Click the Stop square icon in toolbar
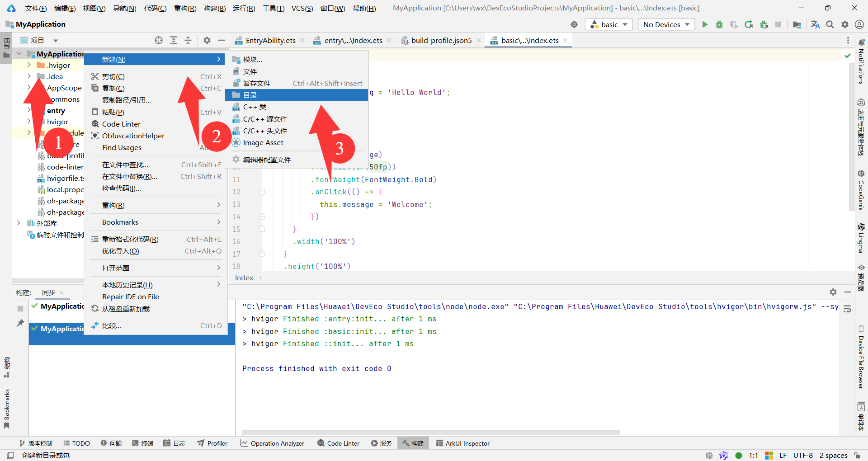This screenshot has width=868, height=461. click(778, 24)
